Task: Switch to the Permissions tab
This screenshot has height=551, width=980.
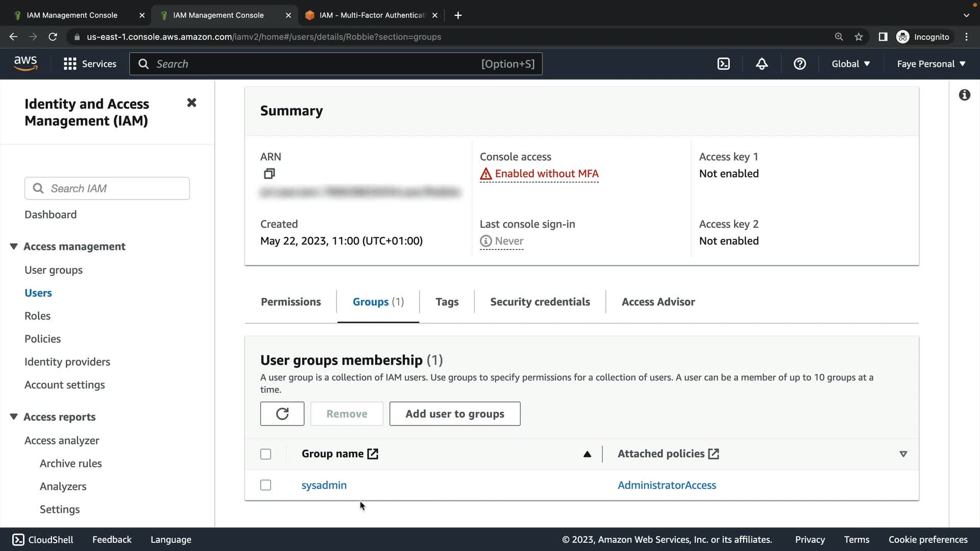Action: click(x=290, y=302)
